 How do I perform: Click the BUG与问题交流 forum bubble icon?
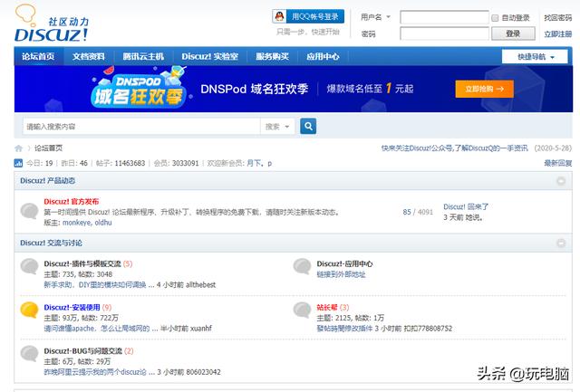tap(29, 354)
